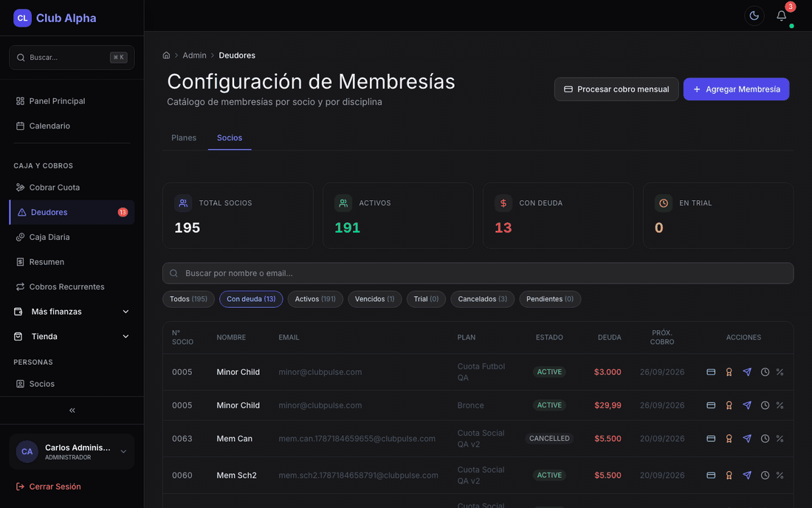Click the Deuda column header
Image resolution: width=812 pixels, height=508 pixels.
tap(610, 337)
